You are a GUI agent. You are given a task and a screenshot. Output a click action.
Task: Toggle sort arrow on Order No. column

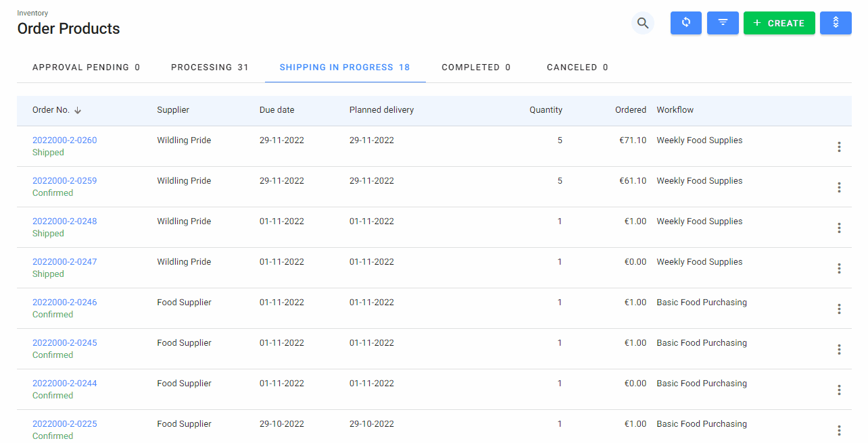(78, 110)
